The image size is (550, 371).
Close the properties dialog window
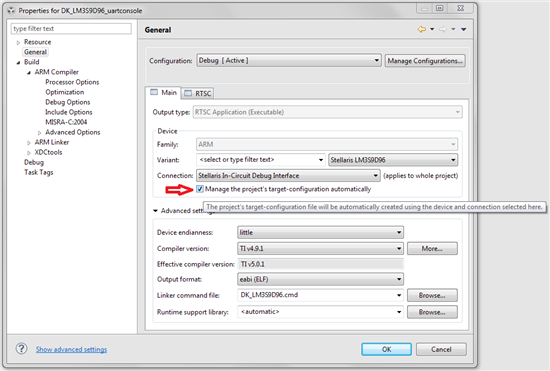(461, 8)
